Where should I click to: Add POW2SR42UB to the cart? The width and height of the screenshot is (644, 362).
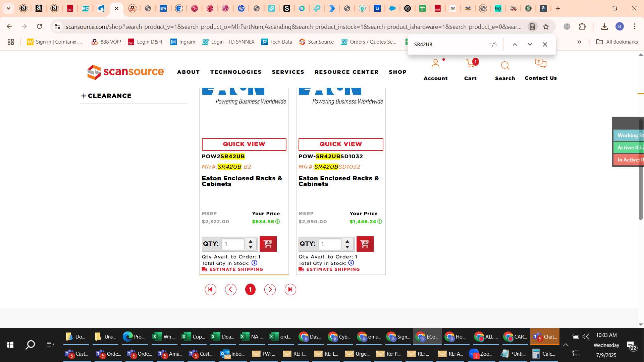[x=268, y=244]
